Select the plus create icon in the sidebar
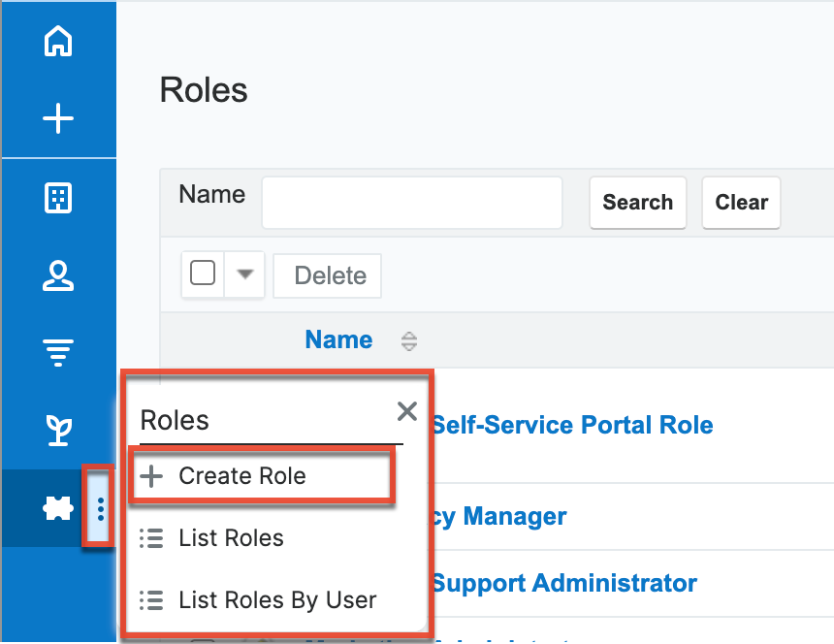 click(58, 118)
